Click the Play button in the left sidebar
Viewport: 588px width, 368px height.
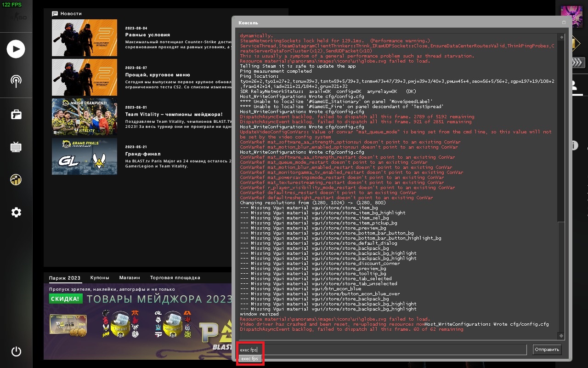tap(16, 49)
